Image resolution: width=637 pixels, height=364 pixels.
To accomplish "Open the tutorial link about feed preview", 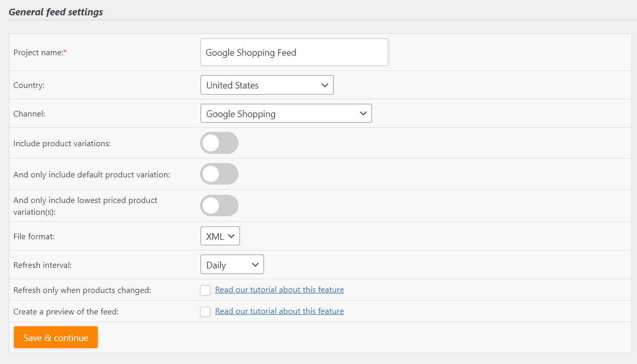I will point(279,311).
